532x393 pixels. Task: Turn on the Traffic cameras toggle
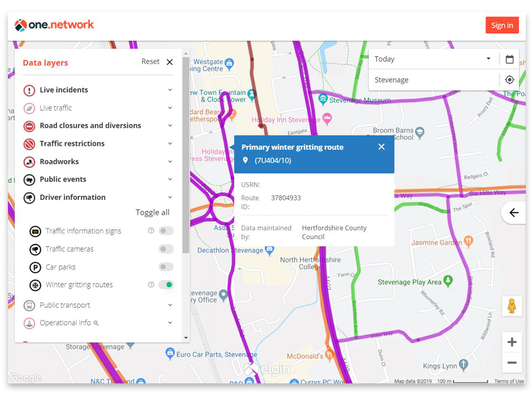165,249
